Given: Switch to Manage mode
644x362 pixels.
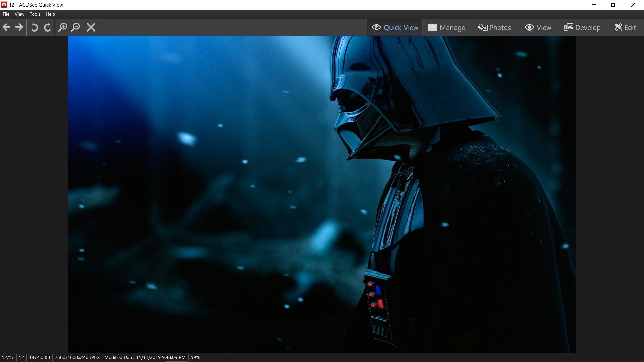Looking at the screenshot, I should 446,27.
